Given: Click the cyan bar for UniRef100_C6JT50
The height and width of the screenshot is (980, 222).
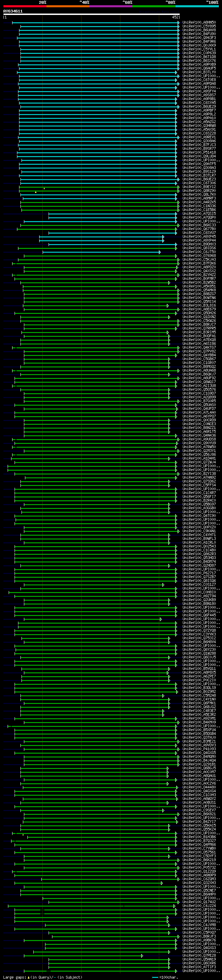Looking at the screenshot, I should point(101,252).
